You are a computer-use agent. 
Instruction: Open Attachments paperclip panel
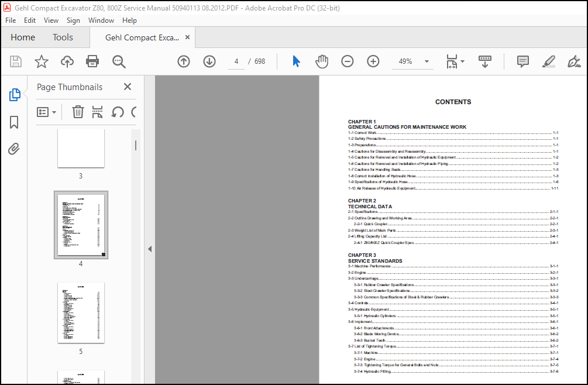pyautogui.click(x=14, y=149)
